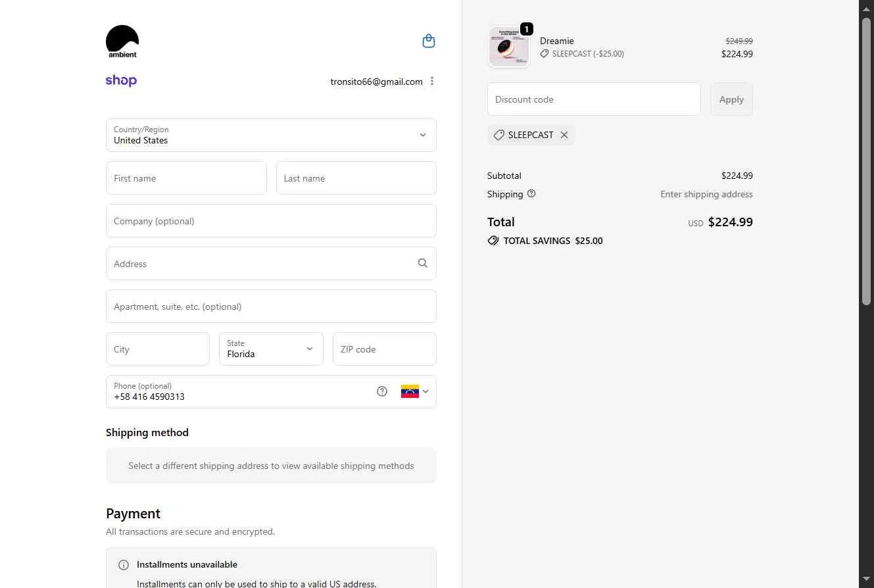Click the Dreamie product name
The width and height of the screenshot is (874, 588).
tap(557, 41)
